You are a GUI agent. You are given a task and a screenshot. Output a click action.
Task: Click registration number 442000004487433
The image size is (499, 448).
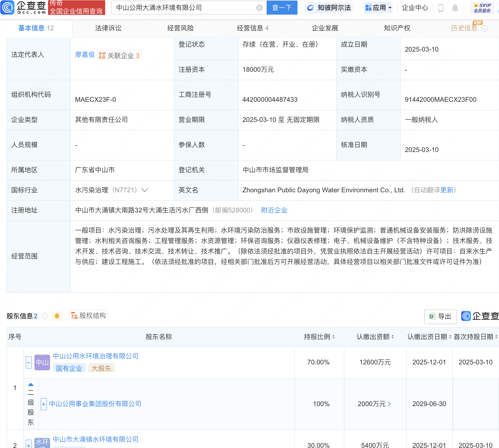[270, 100]
